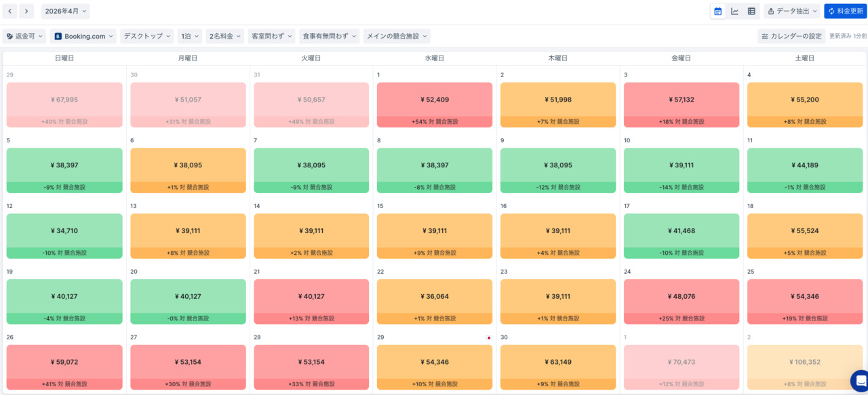Open the chat widget in the corner

859,381
